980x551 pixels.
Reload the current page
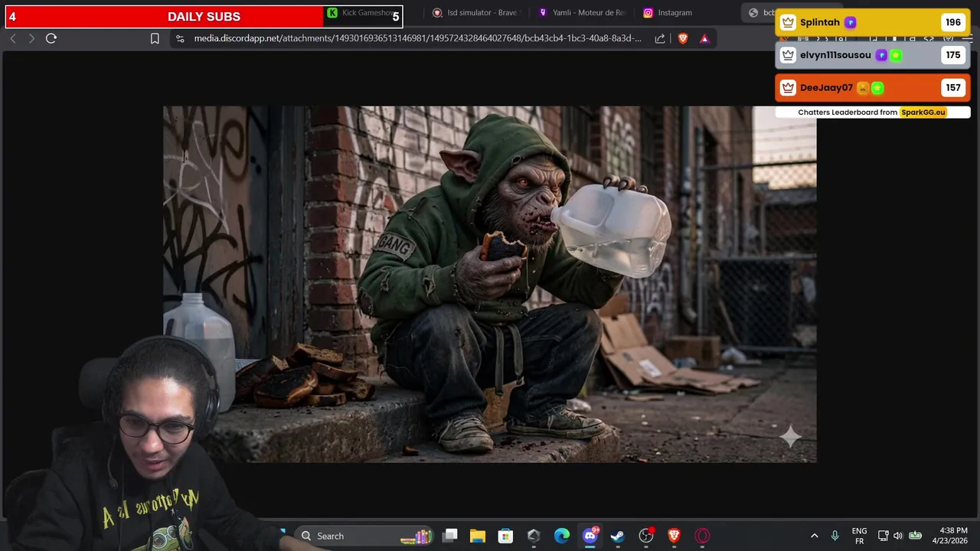point(51,38)
